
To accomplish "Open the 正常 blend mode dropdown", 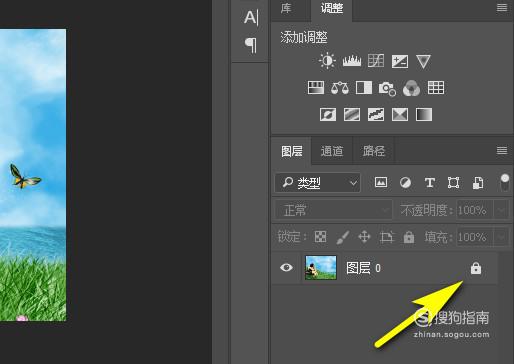I will click(334, 210).
